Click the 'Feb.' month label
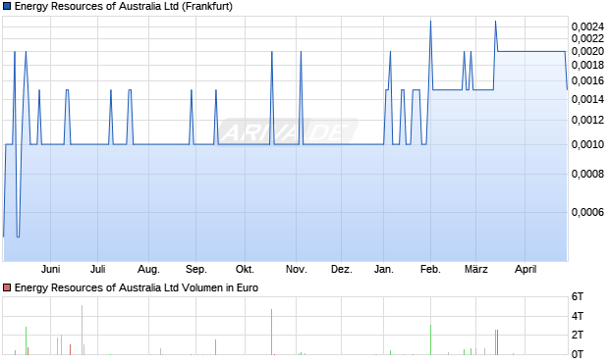This screenshot has width=609, height=364. (430, 269)
